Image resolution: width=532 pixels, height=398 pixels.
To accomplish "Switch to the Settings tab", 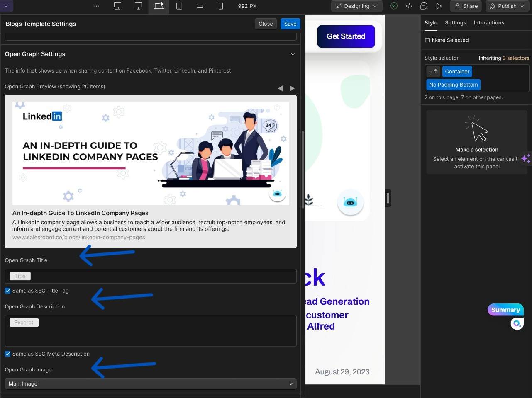I will (x=455, y=22).
